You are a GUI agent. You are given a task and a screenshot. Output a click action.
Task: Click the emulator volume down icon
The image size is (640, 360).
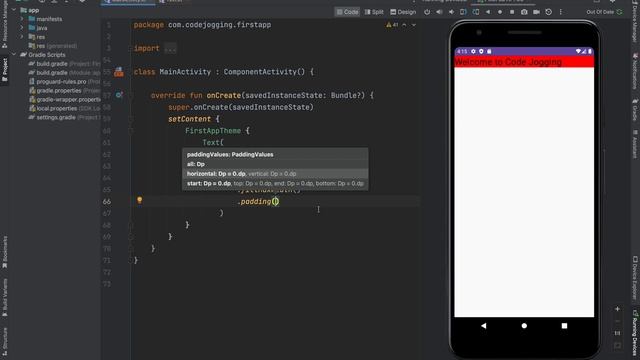point(451,12)
